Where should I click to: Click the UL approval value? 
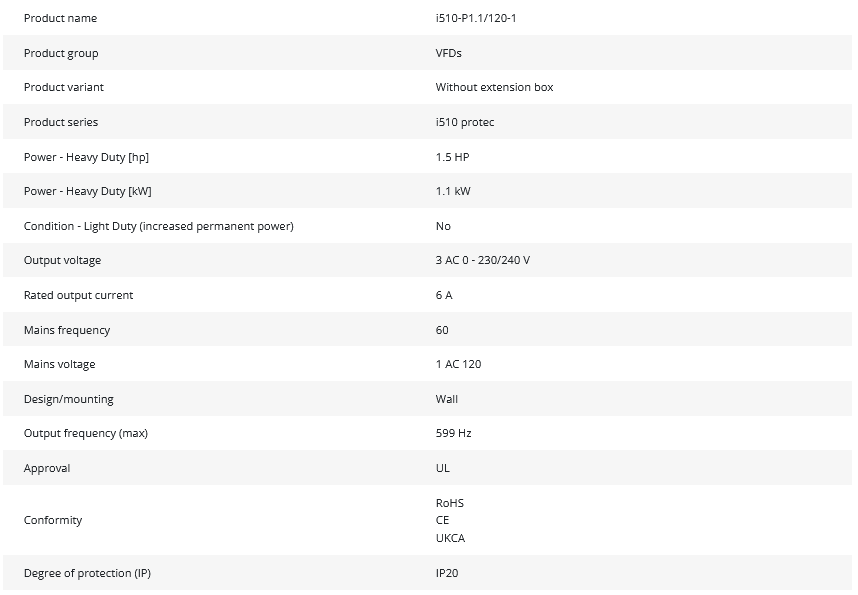443,468
